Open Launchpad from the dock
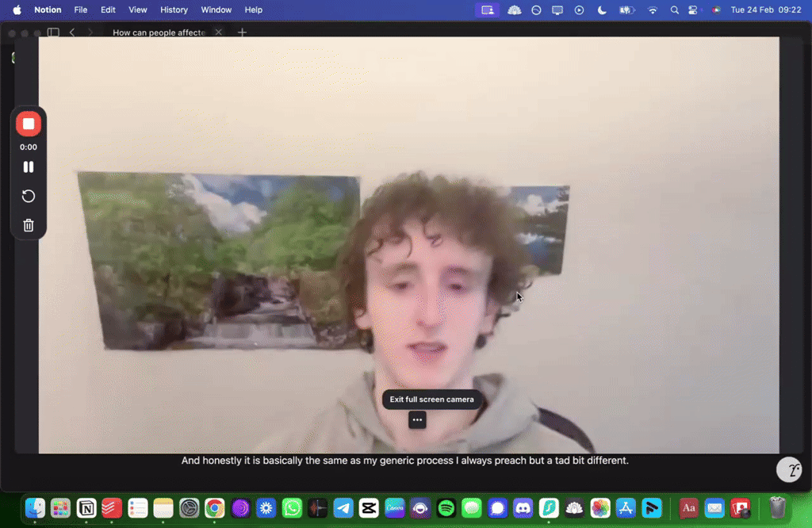This screenshot has width=812, height=528. click(60, 508)
